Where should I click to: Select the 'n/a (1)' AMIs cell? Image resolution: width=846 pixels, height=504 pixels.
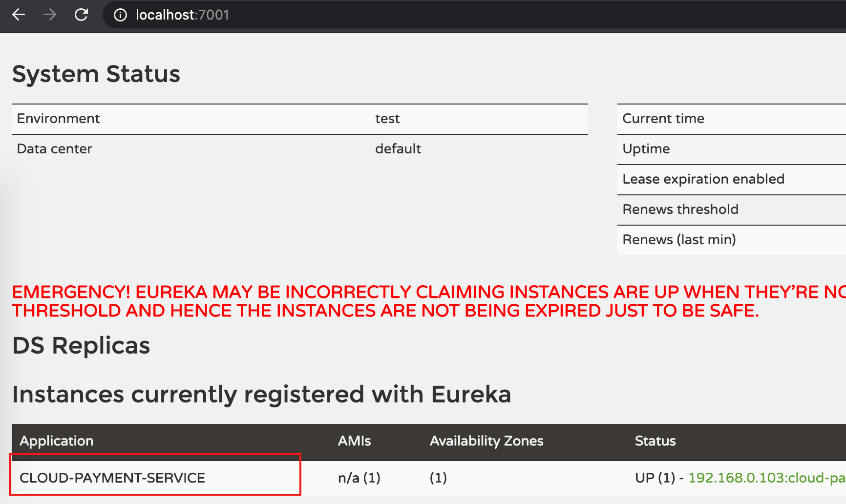pyautogui.click(x=359, y=478)
